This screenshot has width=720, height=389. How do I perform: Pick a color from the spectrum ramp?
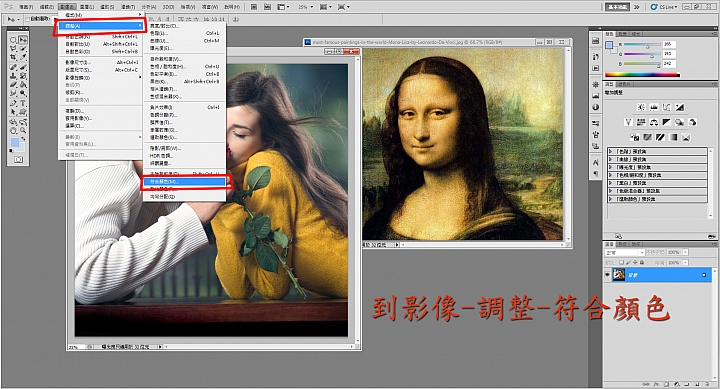[x=642, y=74]
